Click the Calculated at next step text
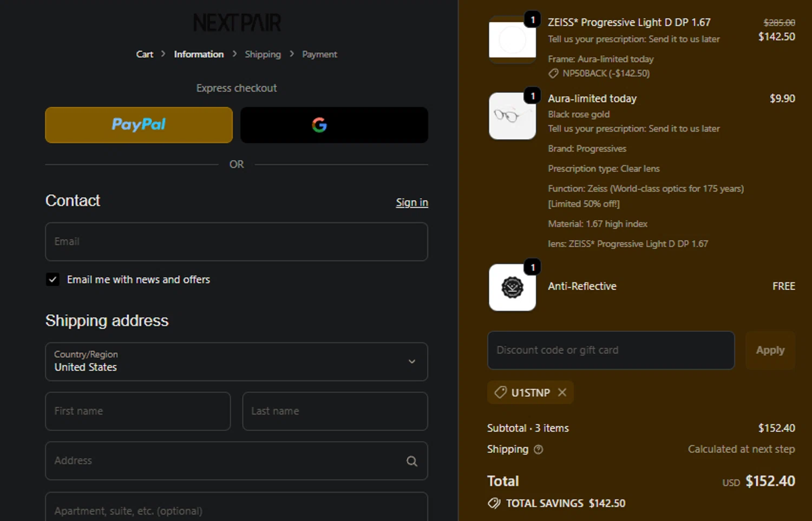The image size is (812, 521). pyautogui.click(x=741, y=449)
